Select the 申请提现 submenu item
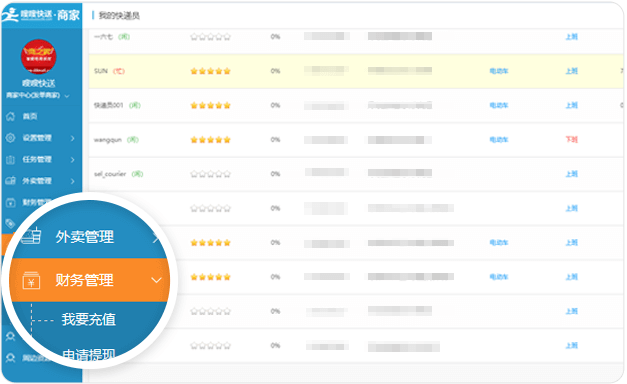Viewport: 627px width, 384px height. pos(89,354)
